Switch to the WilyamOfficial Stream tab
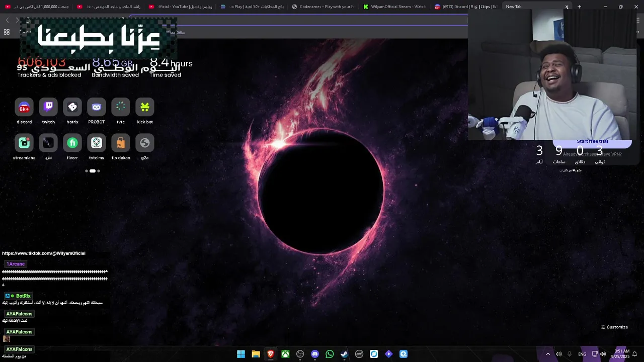This screenshot has width=644, height=362. pyautogui.click(x=394, y=7)
